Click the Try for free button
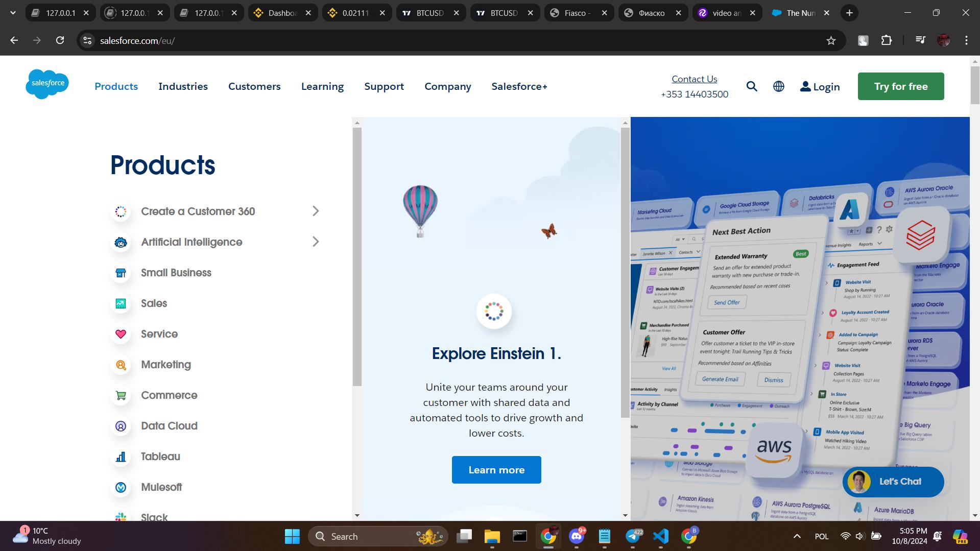The width and height of the screenshot is (980, 551). [901, 86]
